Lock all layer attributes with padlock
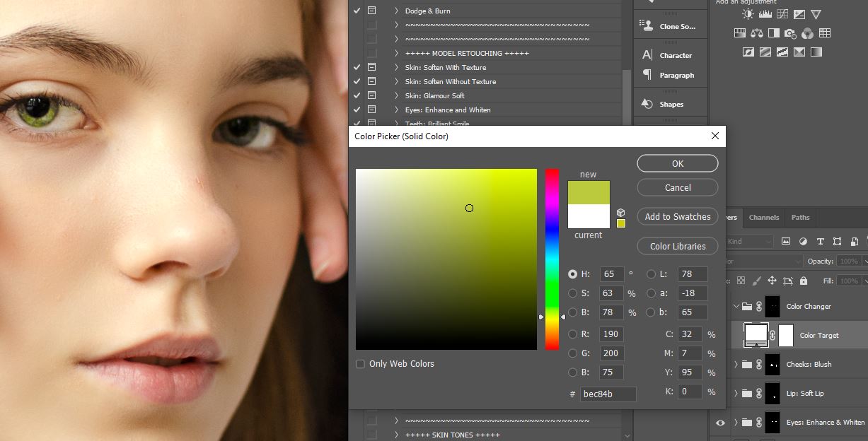The height and width of the screenshot is (441, 868). (803, 281)
